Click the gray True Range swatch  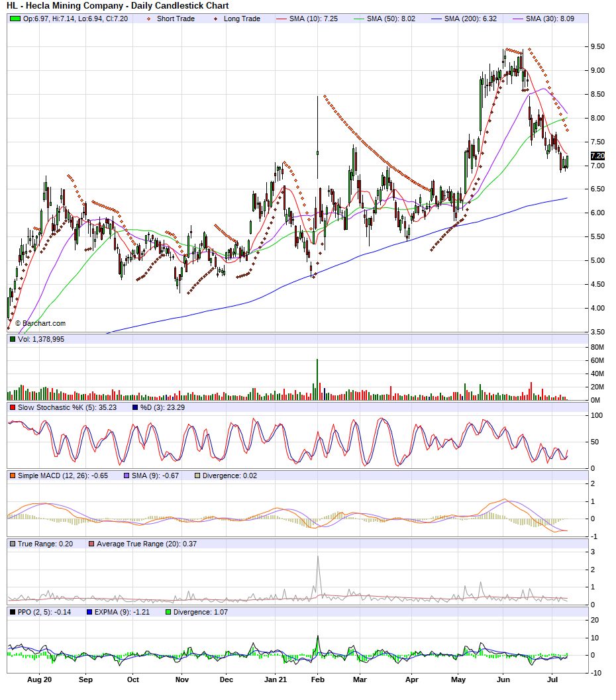(13, 544)
